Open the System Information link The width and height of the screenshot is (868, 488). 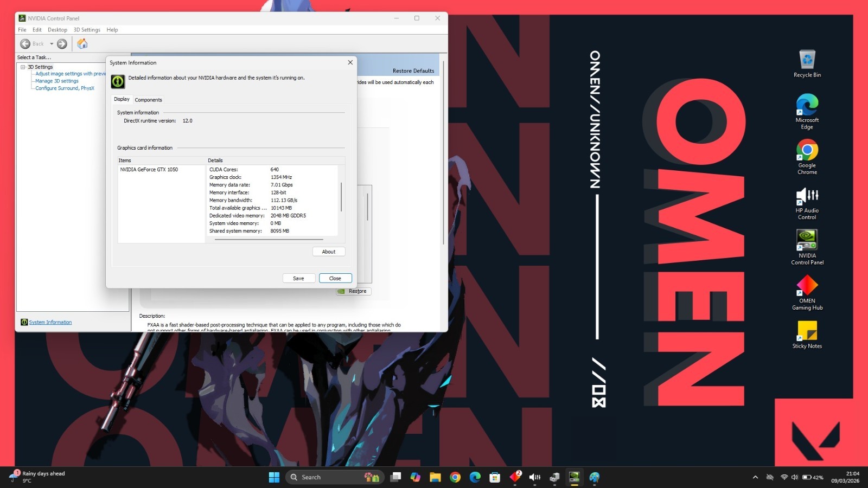point(50,322)
